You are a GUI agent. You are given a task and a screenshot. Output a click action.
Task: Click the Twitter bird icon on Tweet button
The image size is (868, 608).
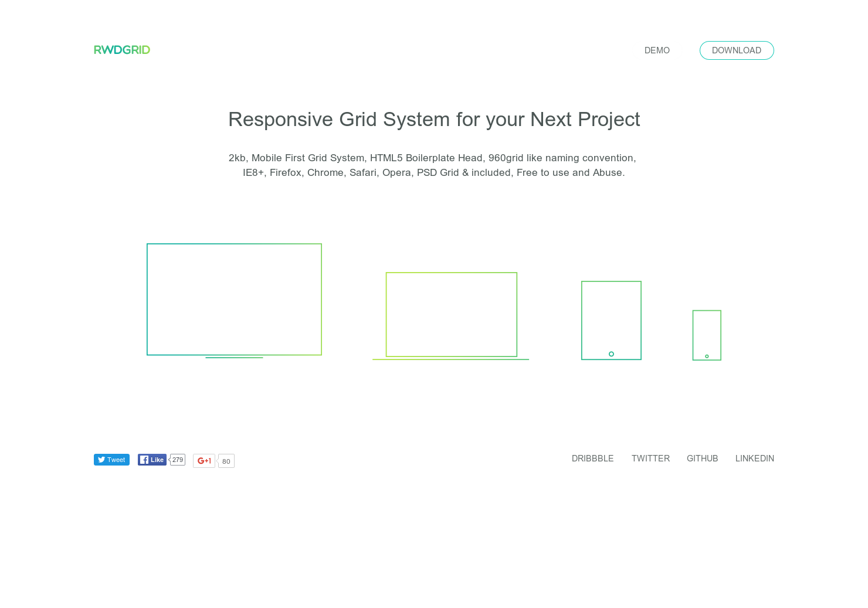(102, 460)
